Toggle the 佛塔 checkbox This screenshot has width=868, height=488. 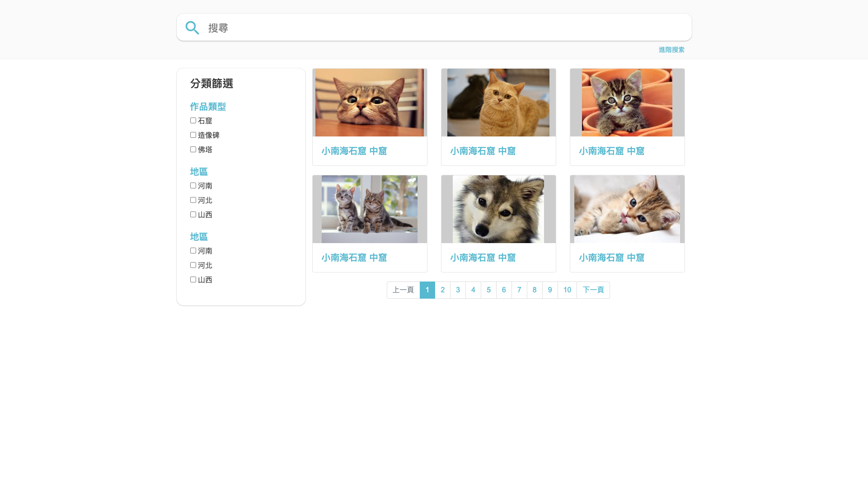193,150
